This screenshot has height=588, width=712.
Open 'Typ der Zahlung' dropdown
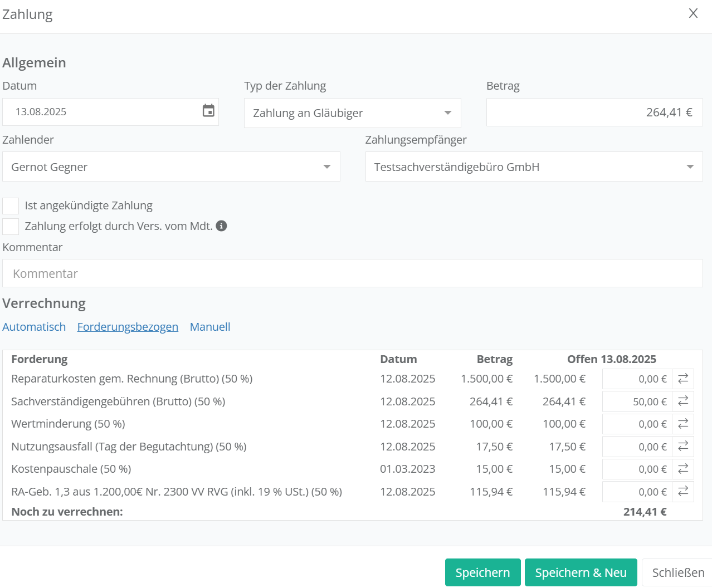coord(352,113)
